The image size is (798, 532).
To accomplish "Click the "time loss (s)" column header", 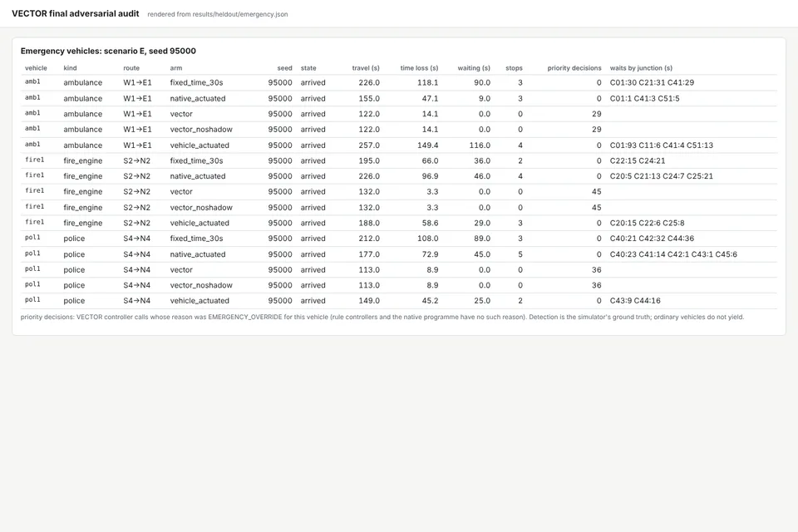I will pyautogui.click(x=419, y=67).
